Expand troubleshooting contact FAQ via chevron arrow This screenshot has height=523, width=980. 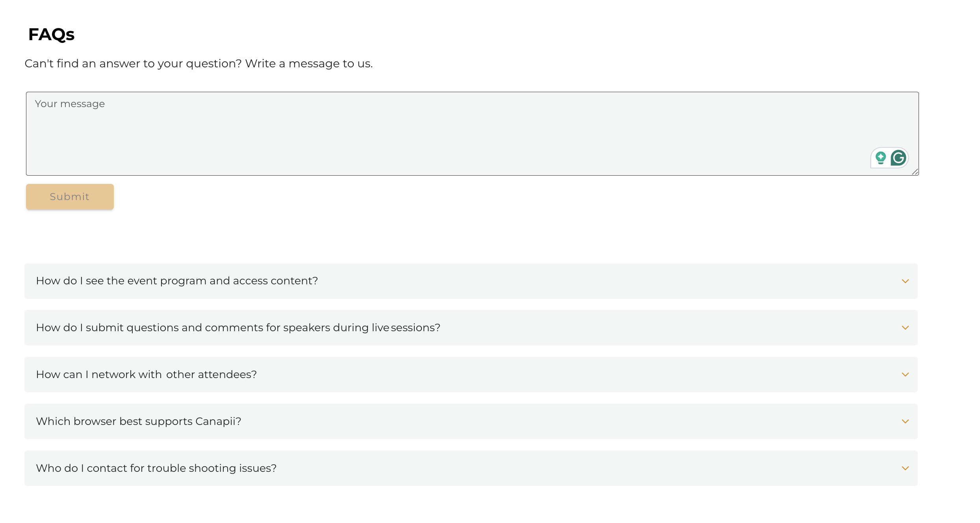tap(905, 468)
